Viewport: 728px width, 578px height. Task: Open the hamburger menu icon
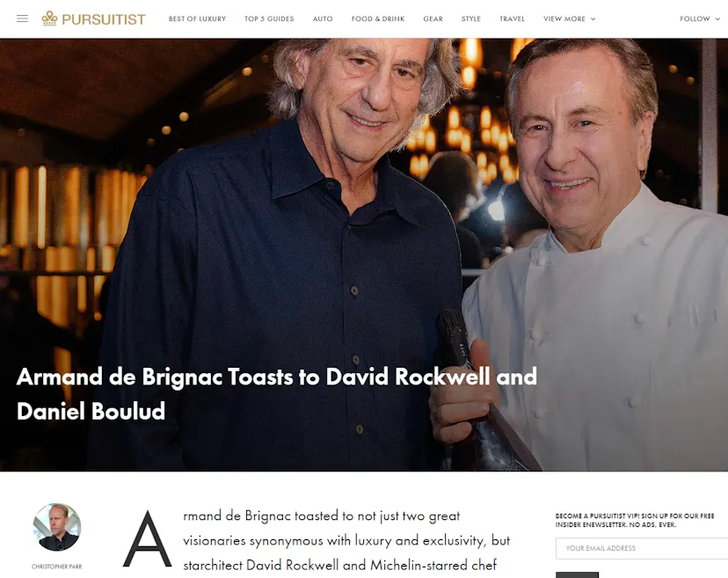[22, 18]
